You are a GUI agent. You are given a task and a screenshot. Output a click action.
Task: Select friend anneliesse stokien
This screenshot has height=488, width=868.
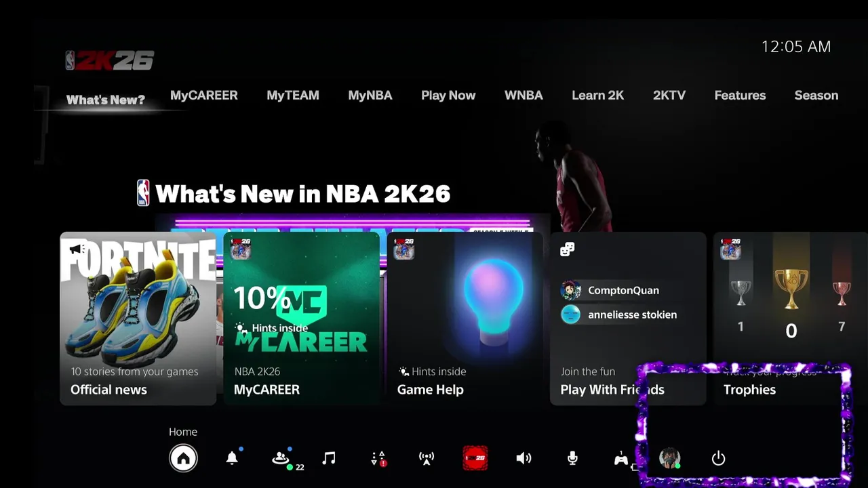coord(619,314)
